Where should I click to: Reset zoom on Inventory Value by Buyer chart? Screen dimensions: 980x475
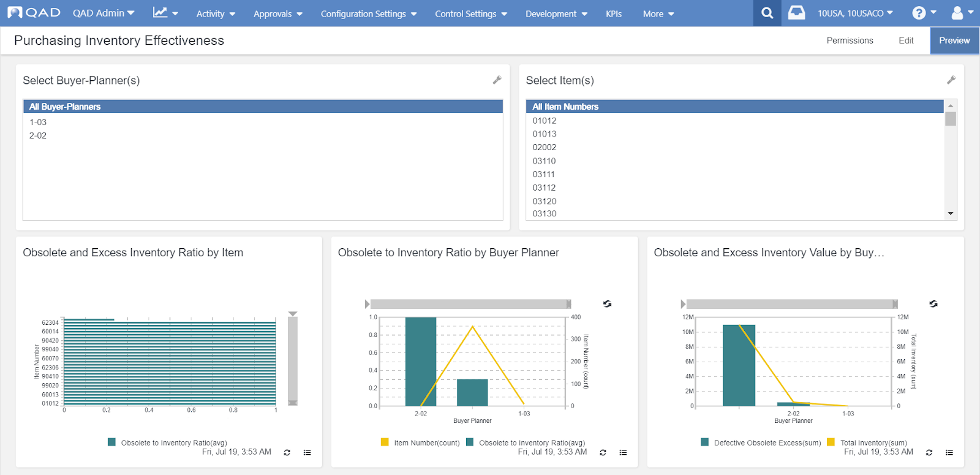point(933,304)
